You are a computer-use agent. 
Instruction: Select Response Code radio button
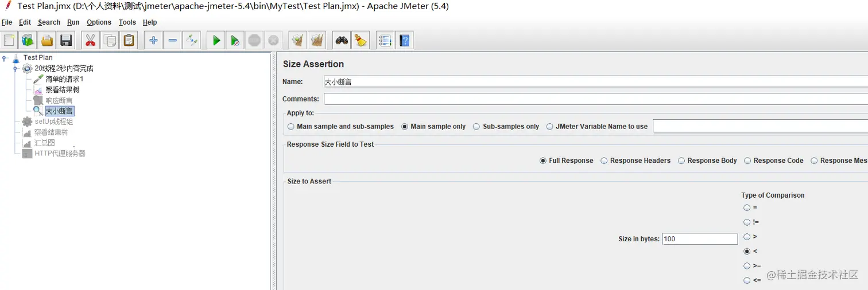click(x=747, y=161)
